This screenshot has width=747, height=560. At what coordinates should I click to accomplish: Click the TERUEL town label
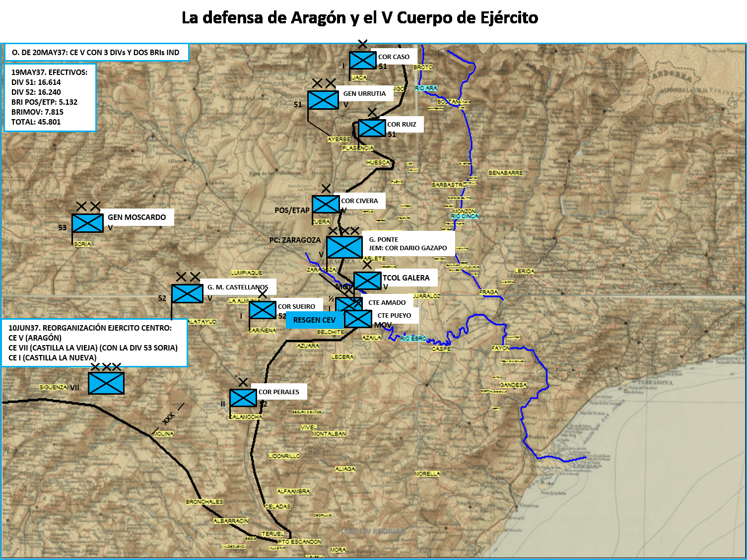(273, 534)
